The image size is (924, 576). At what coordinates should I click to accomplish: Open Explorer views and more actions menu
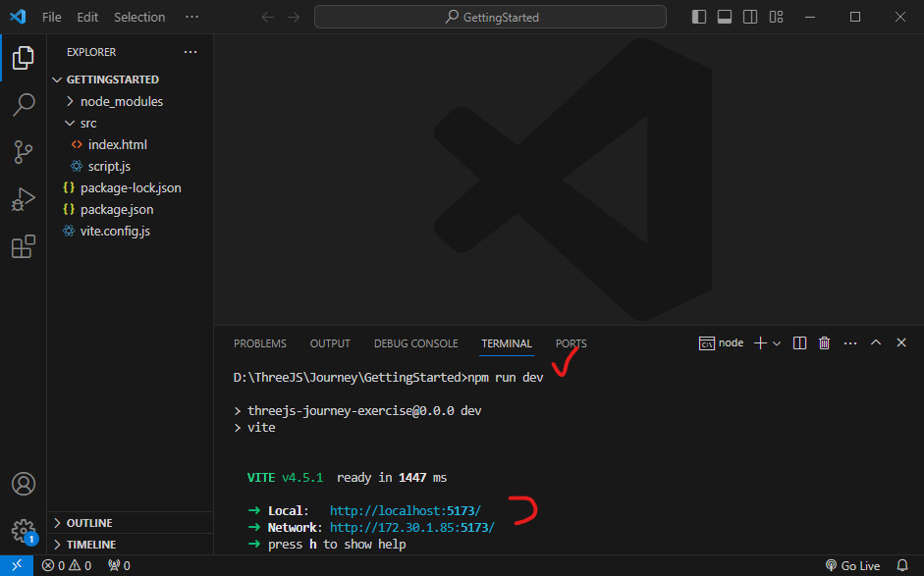190,52
